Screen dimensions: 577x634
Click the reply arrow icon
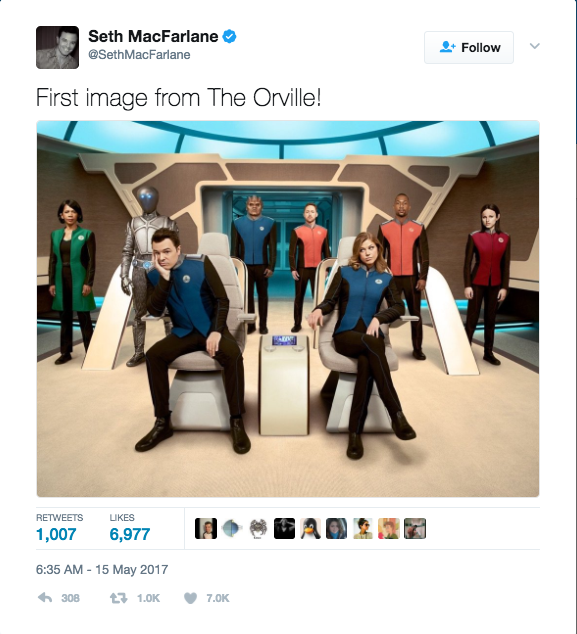tap(45, 598)
